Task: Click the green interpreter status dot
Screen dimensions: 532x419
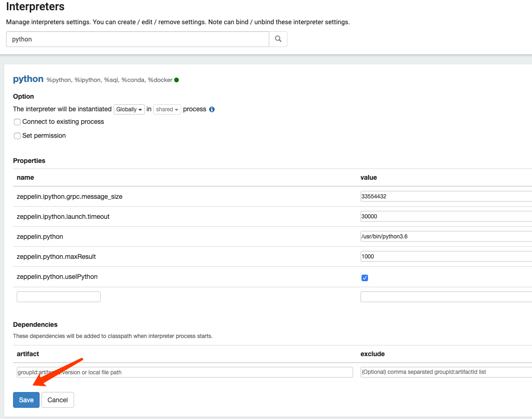Action: pos(177,80)
